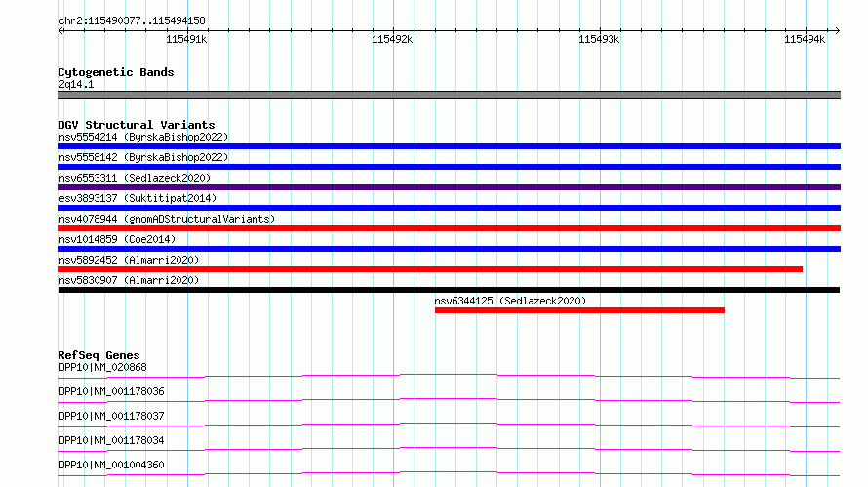The height and width of the screenshot is (487, 868).
Task: Click the Cytogenetic Bands track heading
Action: (116, 72)
